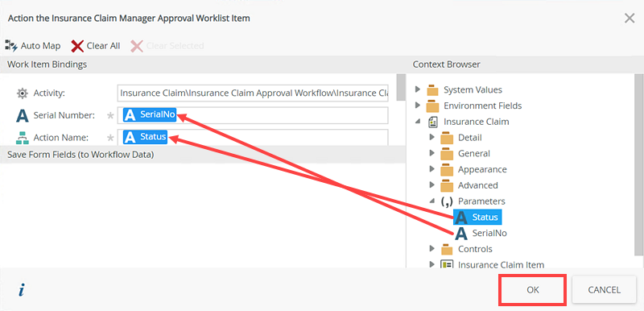Click the red Clear All icon
The height and width of the screenshot is (311, 644).
click(77, 46)
